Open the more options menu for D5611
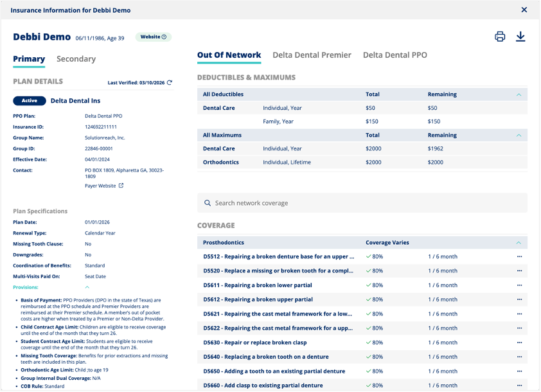 [x=520, y=285]
